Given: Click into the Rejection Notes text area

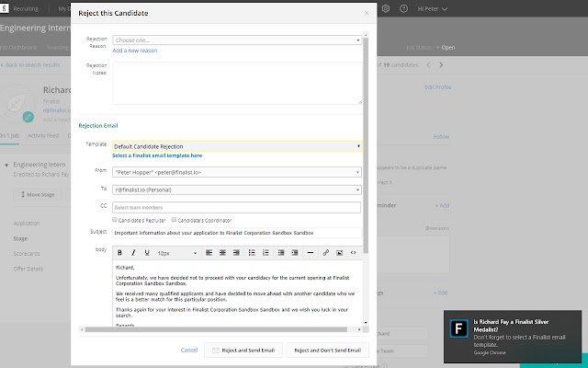Looking at the screenshot, I should pos(237,83).
